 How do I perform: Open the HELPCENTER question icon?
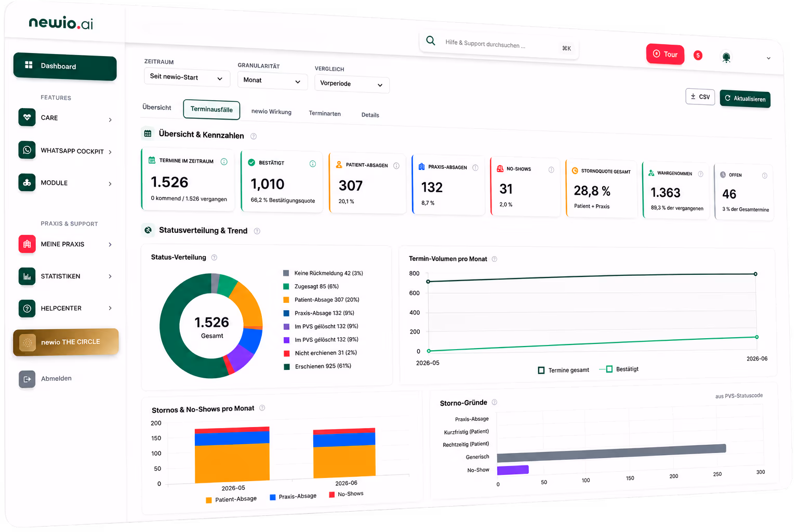[x=27, y=309]
